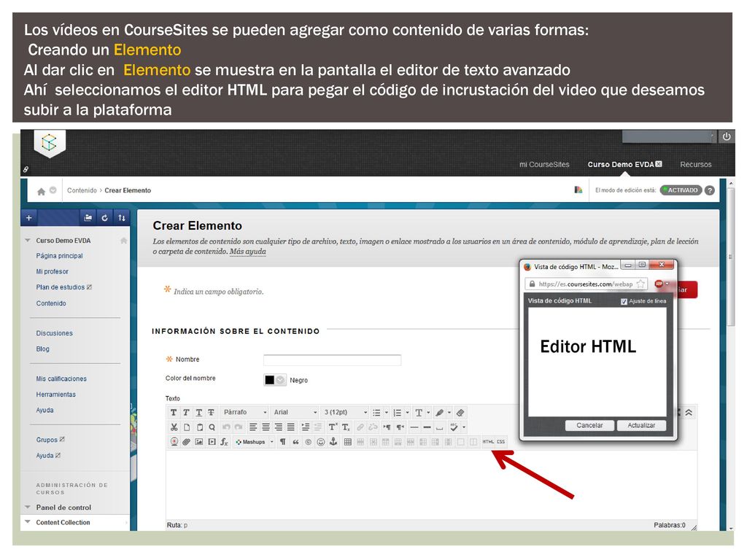Insert copyright special character
Viewport: 747px width, 560px height.
309,442
